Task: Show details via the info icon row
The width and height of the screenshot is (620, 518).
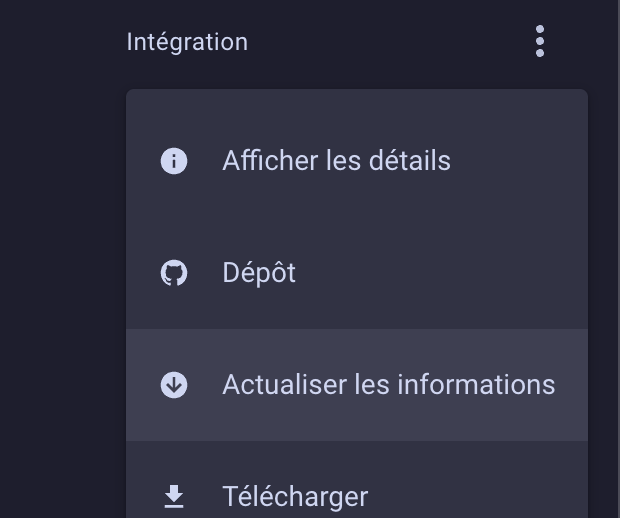Action: [x=357, y=161]
